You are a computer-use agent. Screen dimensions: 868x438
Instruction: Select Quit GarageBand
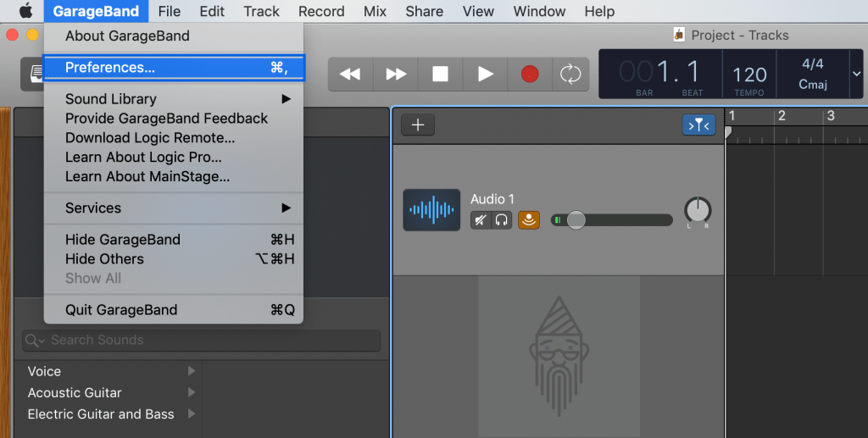(174, 310)
